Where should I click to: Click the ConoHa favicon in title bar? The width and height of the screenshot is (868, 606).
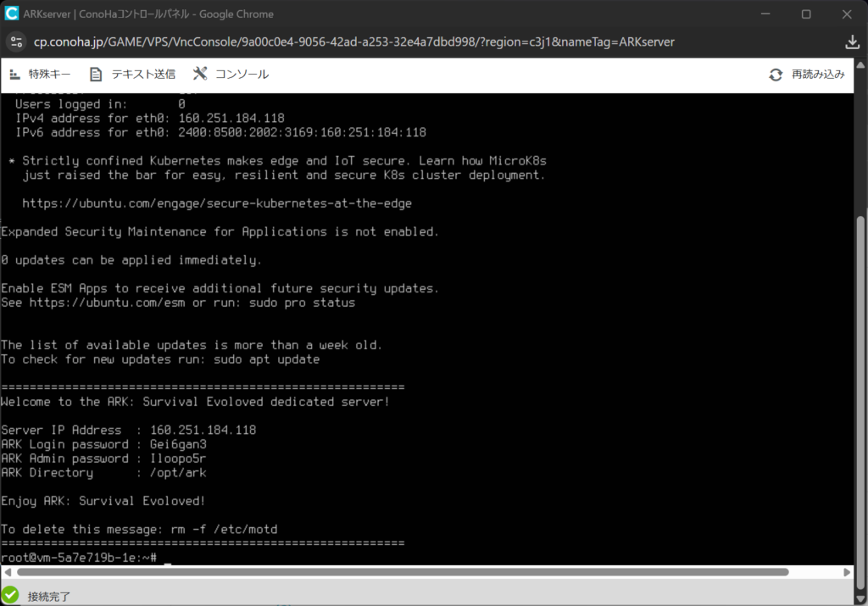[12, 14]
